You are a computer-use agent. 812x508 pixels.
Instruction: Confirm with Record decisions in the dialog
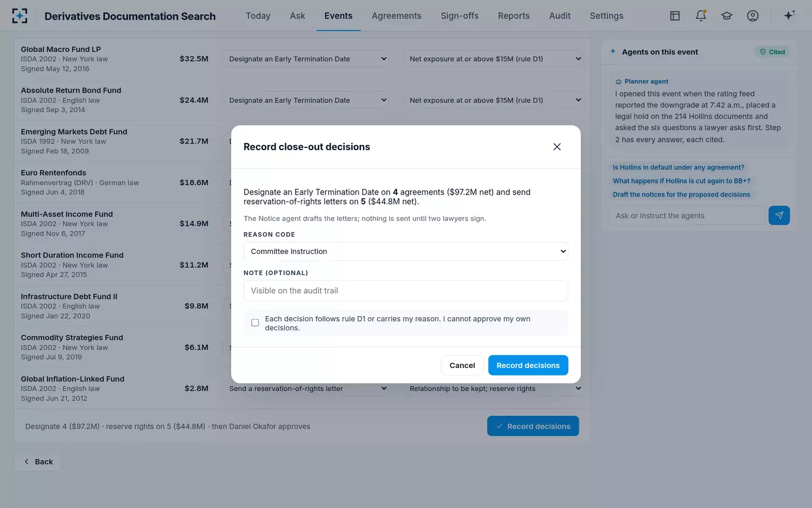pyautogui.click(x=528, y=365)
